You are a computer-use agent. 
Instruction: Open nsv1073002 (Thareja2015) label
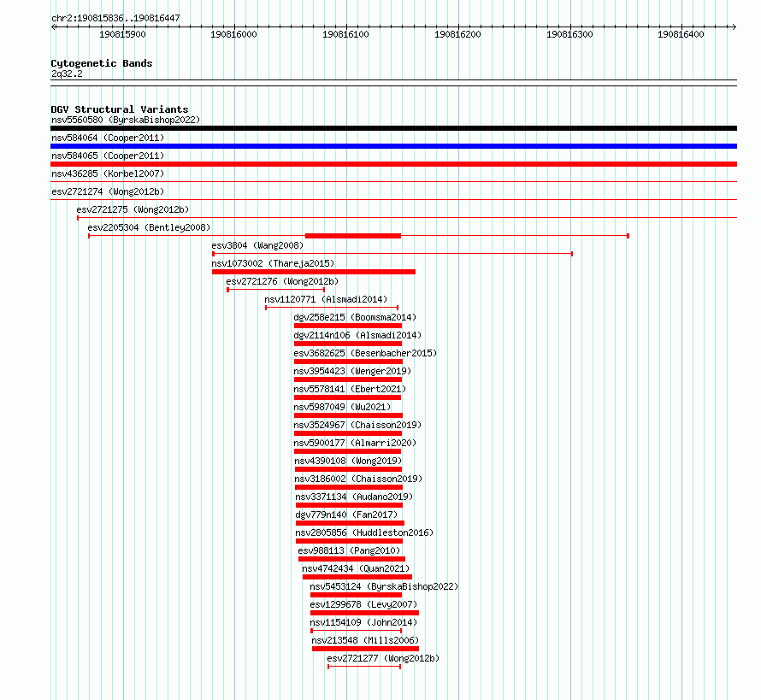(x=273, y=263)
